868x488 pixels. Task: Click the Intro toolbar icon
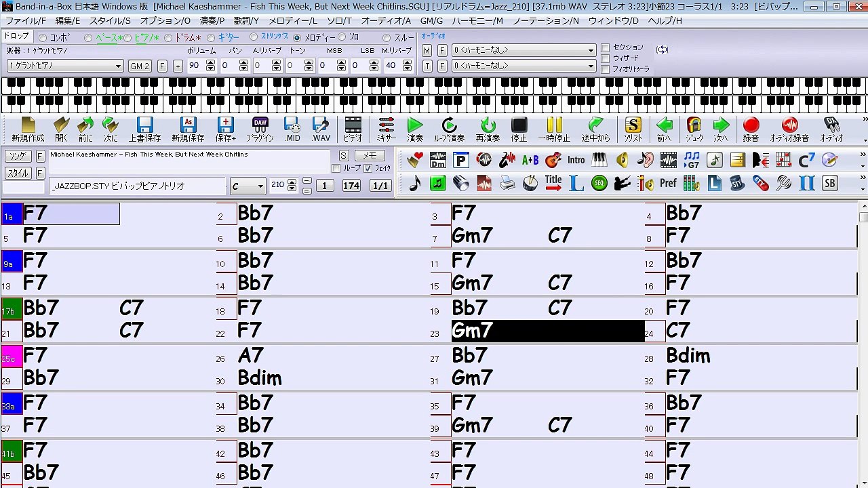(576, 160)
